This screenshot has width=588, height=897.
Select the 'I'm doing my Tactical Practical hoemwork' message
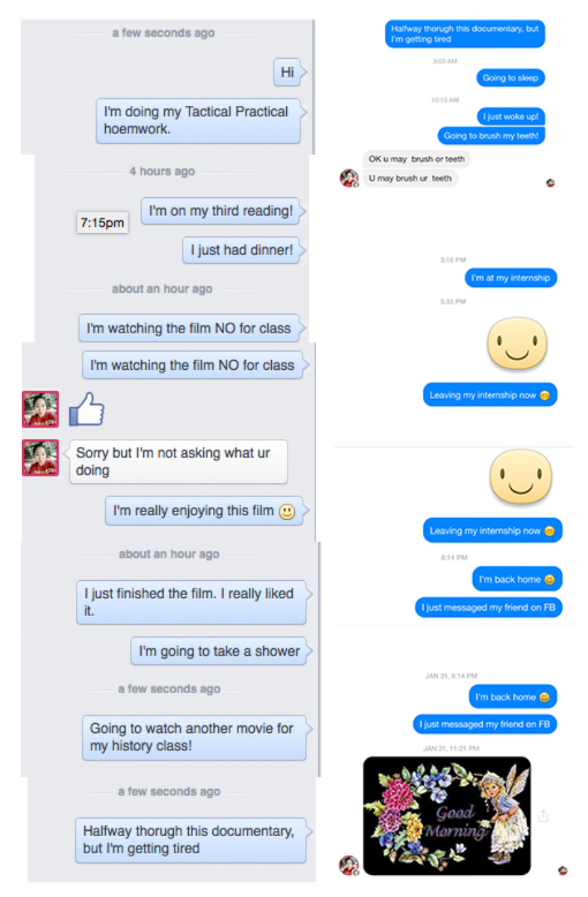coord(199,121)
